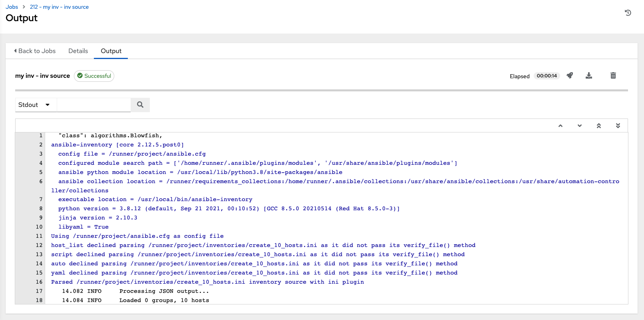
Task: Click the Successful status label
Action: coord(94,76)
